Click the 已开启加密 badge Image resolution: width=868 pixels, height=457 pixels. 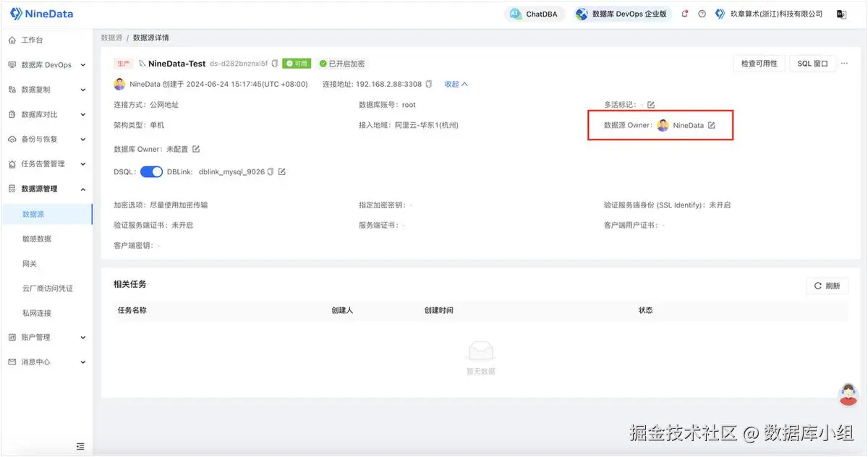(x=342, y=64)
